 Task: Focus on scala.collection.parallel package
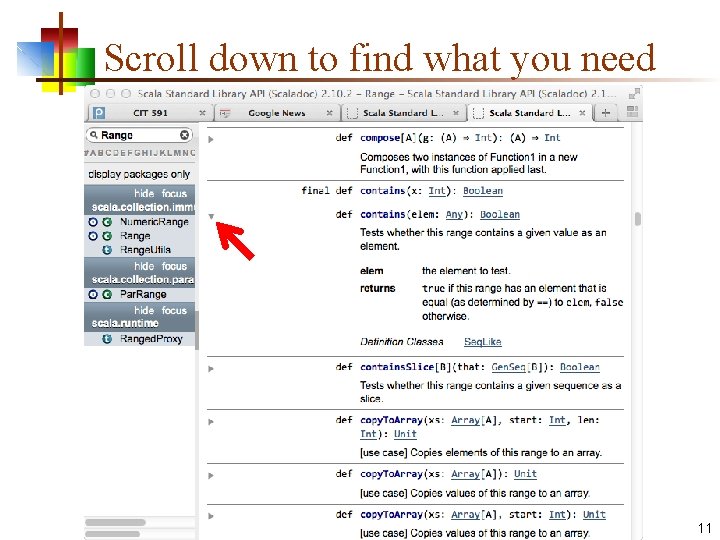[x=174, y=266]
